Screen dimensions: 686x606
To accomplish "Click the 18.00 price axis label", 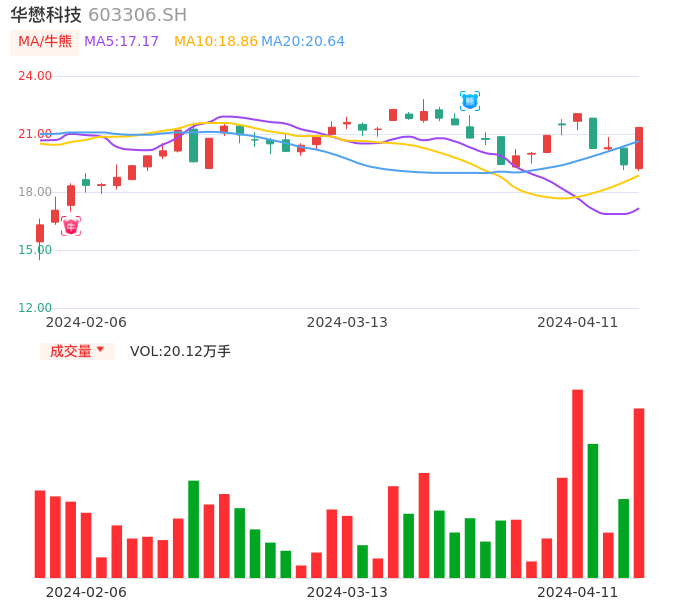I will (x=35, y=192).
